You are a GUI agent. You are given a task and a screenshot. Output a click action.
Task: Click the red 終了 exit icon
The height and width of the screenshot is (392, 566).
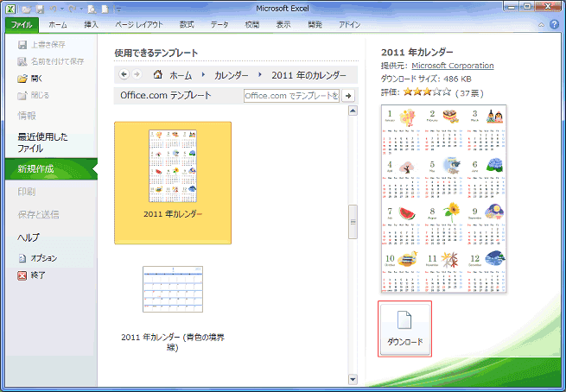coord(22,275)
